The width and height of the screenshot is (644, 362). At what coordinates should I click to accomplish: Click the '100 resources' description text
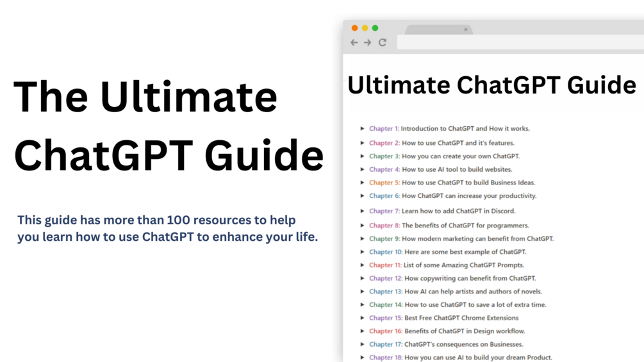click(168, 228)
